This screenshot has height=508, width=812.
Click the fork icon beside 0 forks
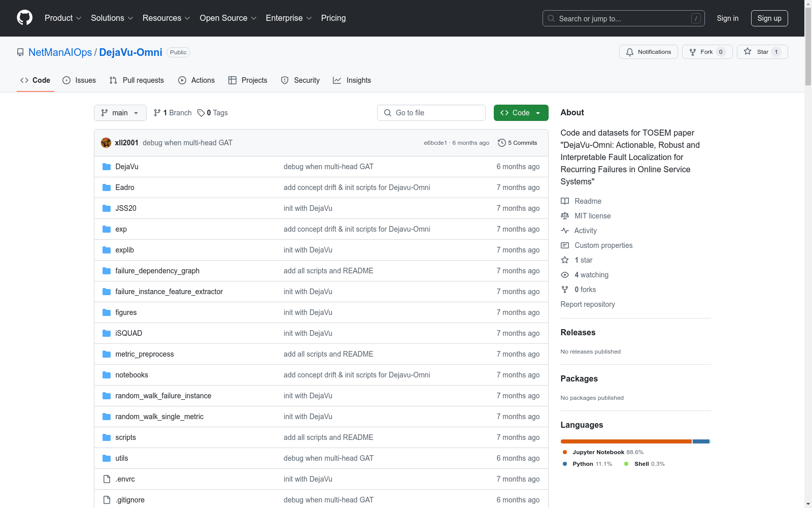pos(565,290)
